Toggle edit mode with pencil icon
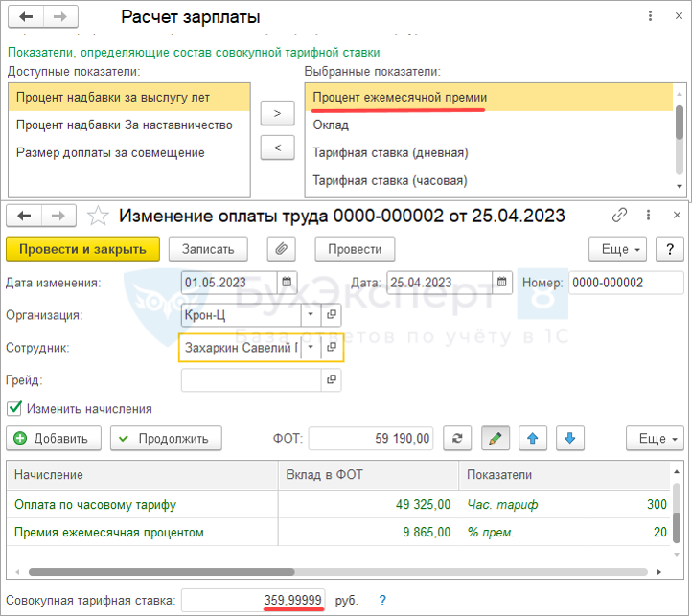 [x=496, y=438]
